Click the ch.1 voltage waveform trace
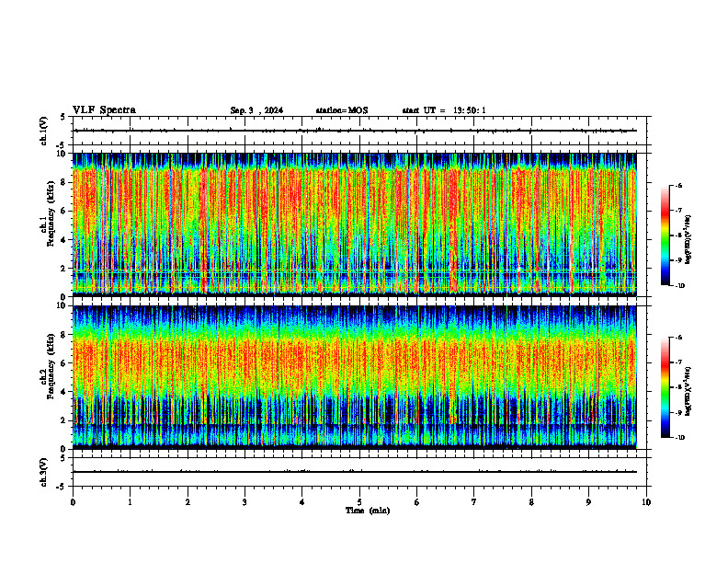Image resolution: width=728 pixels, height=563 pixels. [354, 131]
